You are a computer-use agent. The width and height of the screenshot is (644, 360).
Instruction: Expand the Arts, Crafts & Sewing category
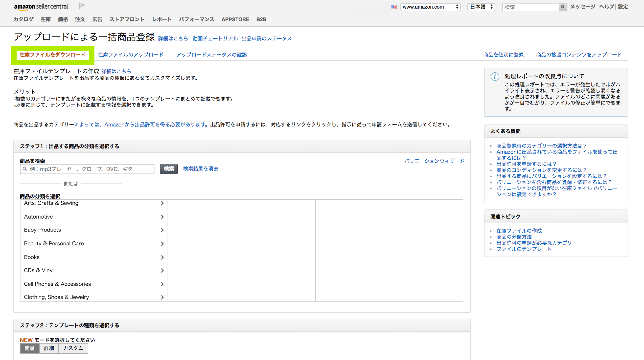click(162, 203)
